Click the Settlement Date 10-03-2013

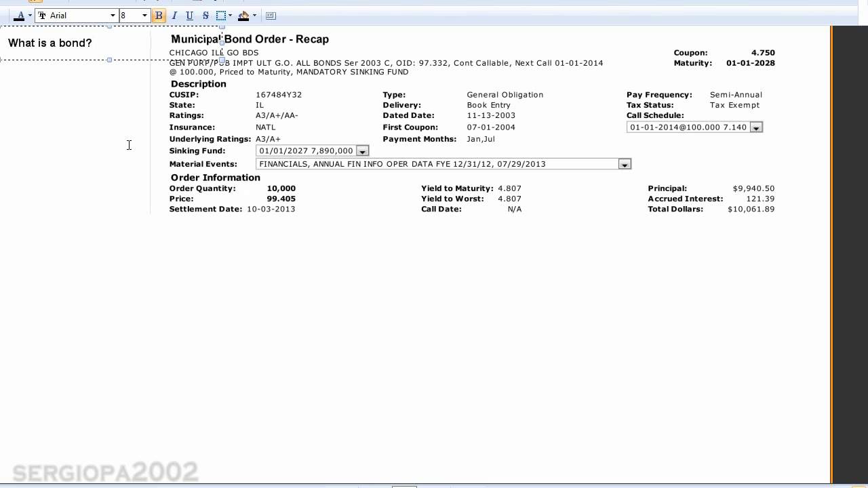[x=271, y=209]
